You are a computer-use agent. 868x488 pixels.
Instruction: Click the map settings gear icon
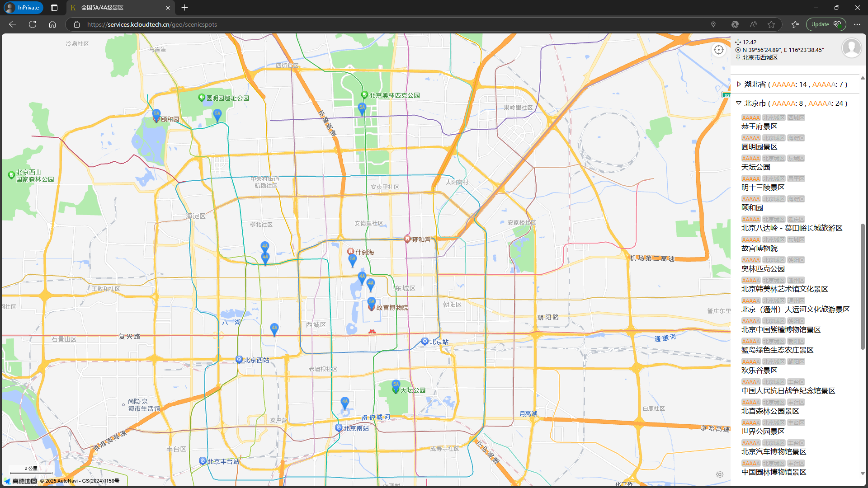click(720, 474)
